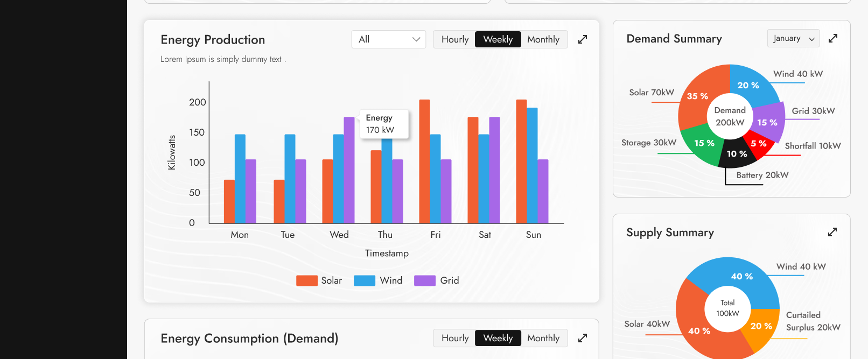This screenshot has width=868, height=359.
Task: Toggle the Wind legend swatch
Action: pos(364,280)
